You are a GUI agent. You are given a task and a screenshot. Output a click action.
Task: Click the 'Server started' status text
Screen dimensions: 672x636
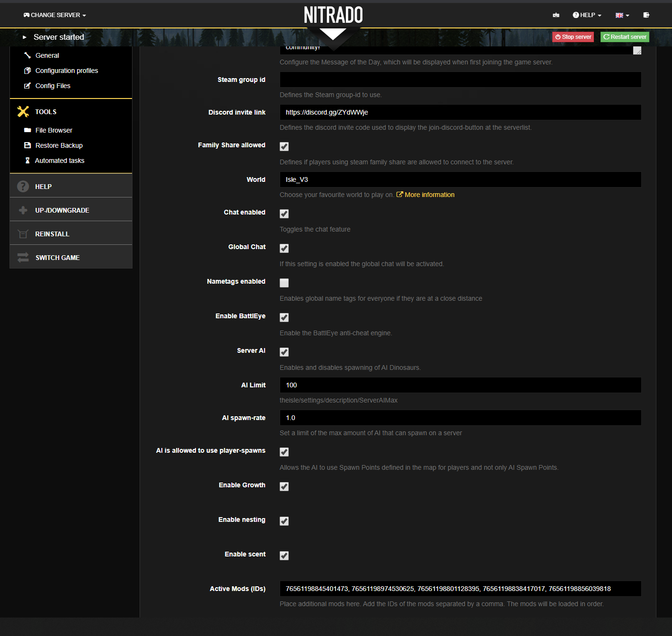pos(59,37)
